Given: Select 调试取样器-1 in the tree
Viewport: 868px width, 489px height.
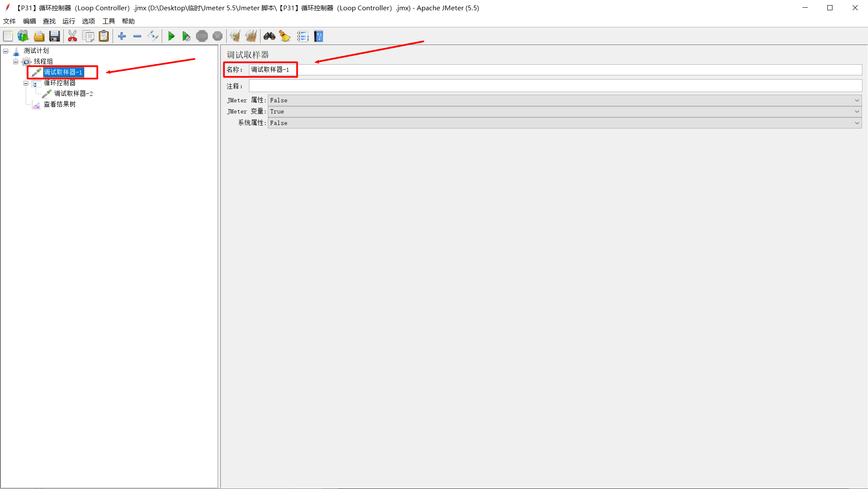Looking at the screenshot, I should pos(63,72).
